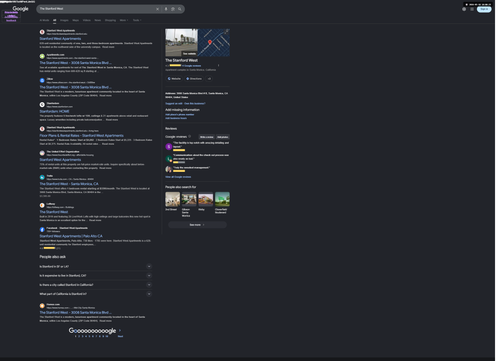This screenshot has width=500, height=361.
Task: Click "Add business hours" link
Action: click(176, 118)
